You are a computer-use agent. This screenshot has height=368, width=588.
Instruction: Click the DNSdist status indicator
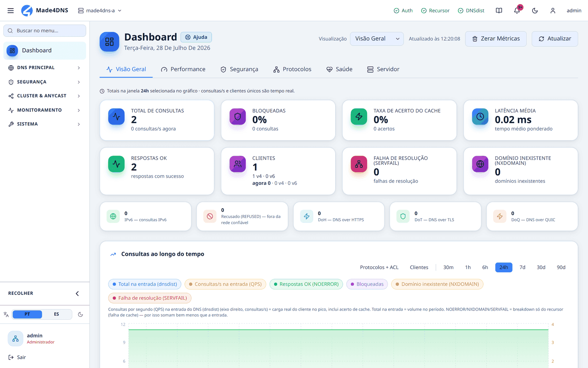[x=471, y=11]
